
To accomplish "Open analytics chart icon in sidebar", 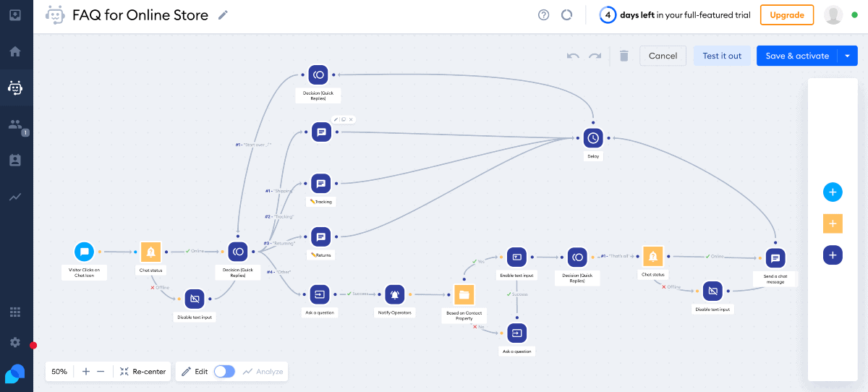I will click(15, 197).
